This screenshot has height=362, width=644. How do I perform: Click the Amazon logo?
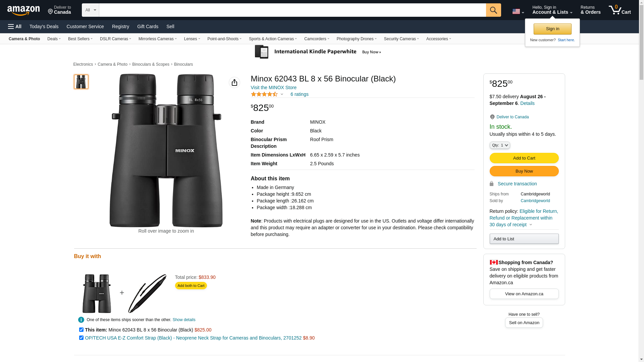[23, 10]
